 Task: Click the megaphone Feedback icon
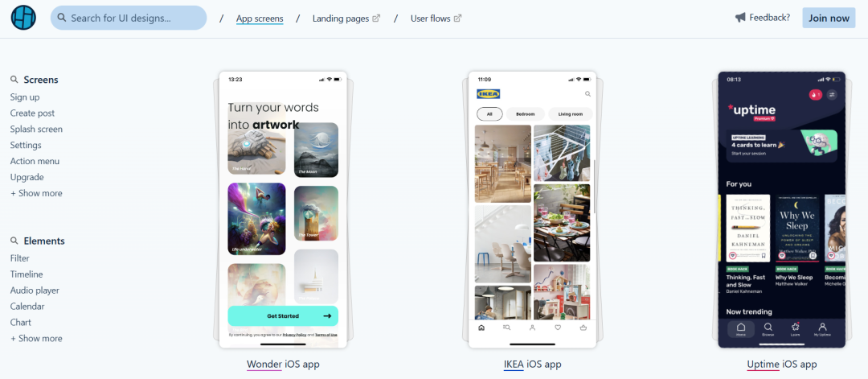740,18
